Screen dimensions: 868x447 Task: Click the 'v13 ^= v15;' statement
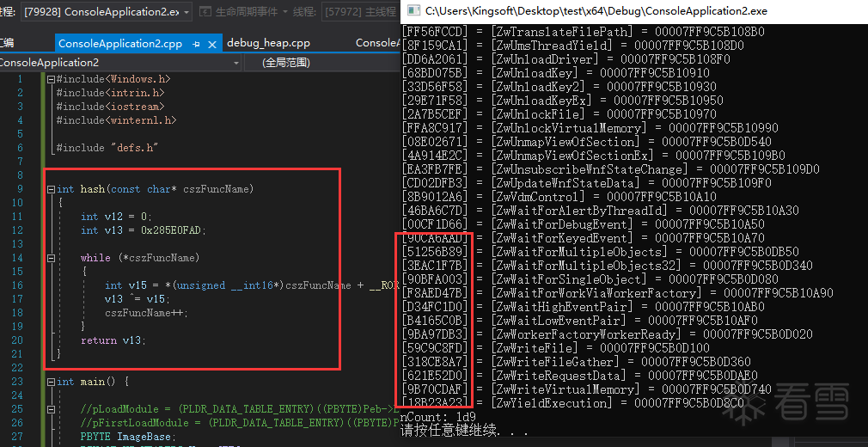click(x=138, y=299)
